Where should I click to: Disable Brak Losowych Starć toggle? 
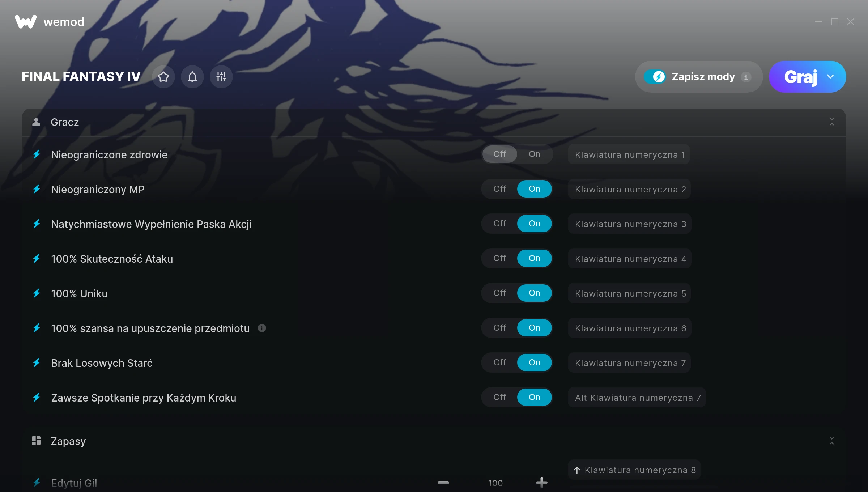tap(500, 362)
